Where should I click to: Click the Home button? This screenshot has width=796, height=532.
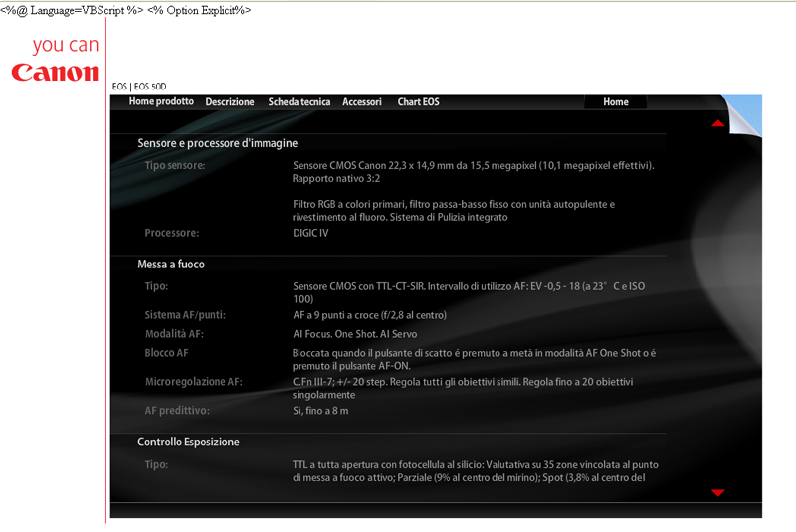(616, 102)
